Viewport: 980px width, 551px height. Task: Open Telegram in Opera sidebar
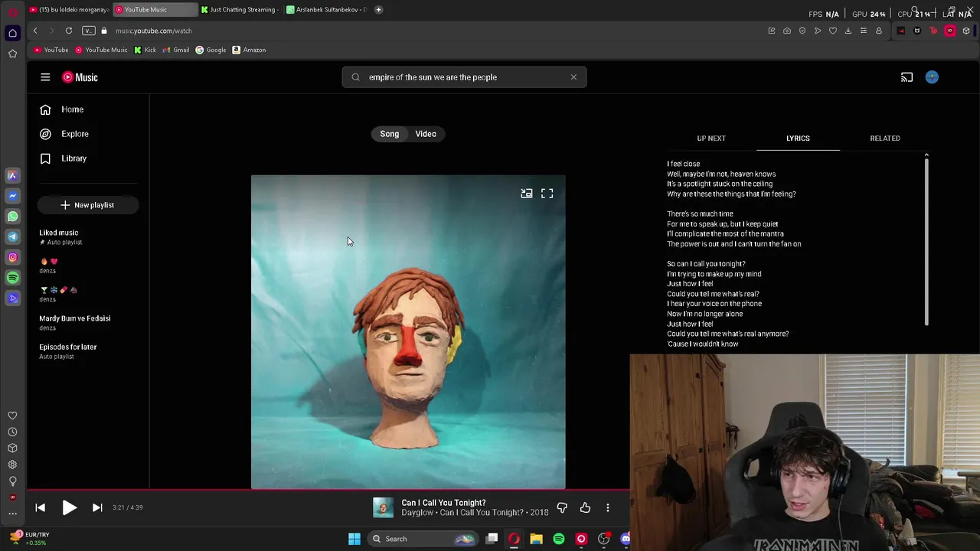click(12, 237)
